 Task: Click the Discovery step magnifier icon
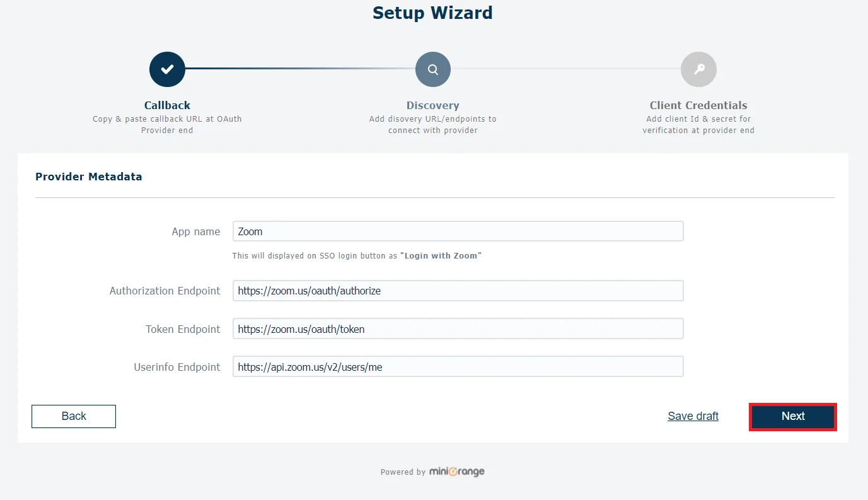tap(433, 69)
